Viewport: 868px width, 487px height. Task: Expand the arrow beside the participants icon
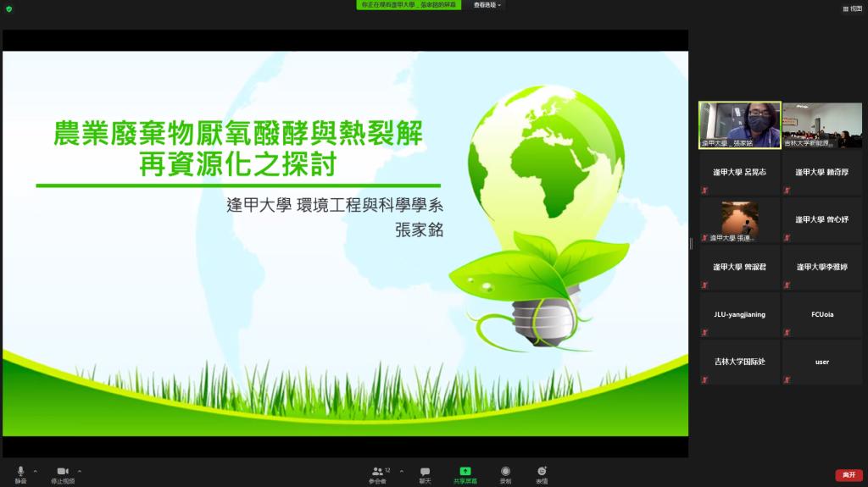click(401, 471)
